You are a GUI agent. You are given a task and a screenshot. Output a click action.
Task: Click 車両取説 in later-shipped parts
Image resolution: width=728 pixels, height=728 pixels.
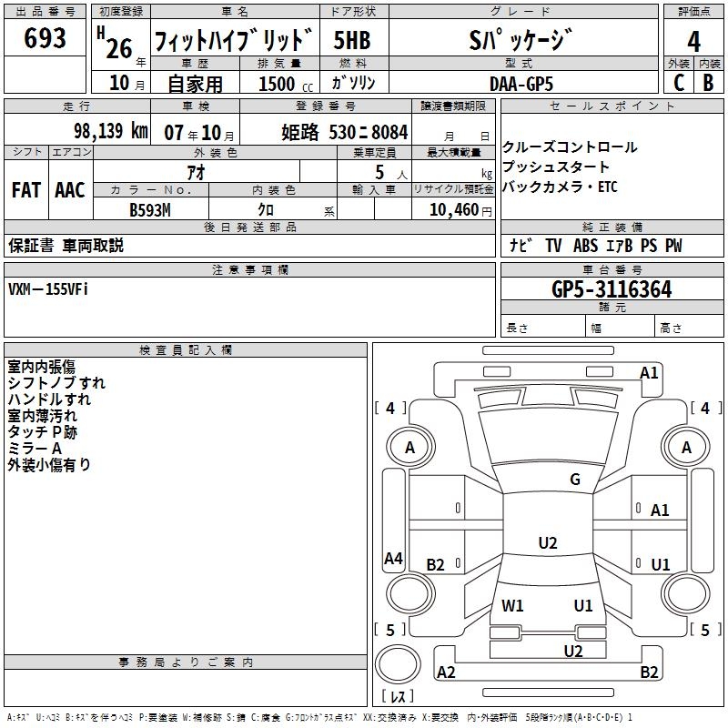93,245
